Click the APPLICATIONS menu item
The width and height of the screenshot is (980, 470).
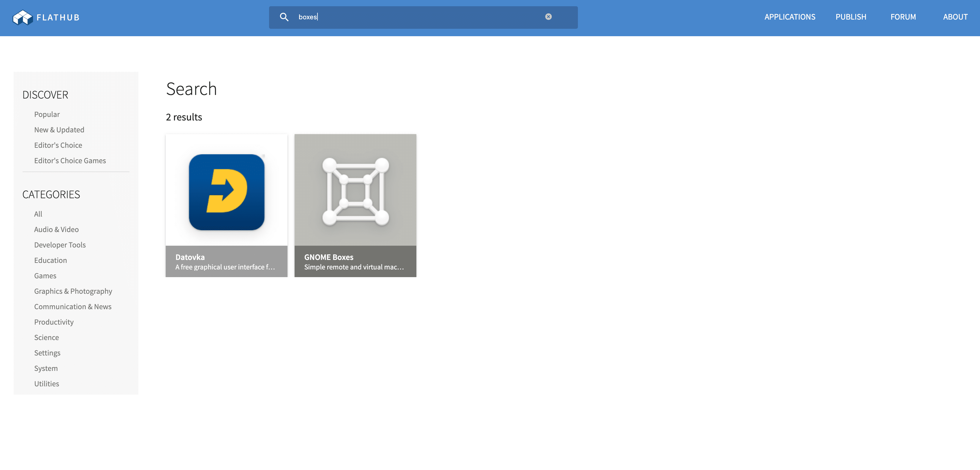point(790,17)
